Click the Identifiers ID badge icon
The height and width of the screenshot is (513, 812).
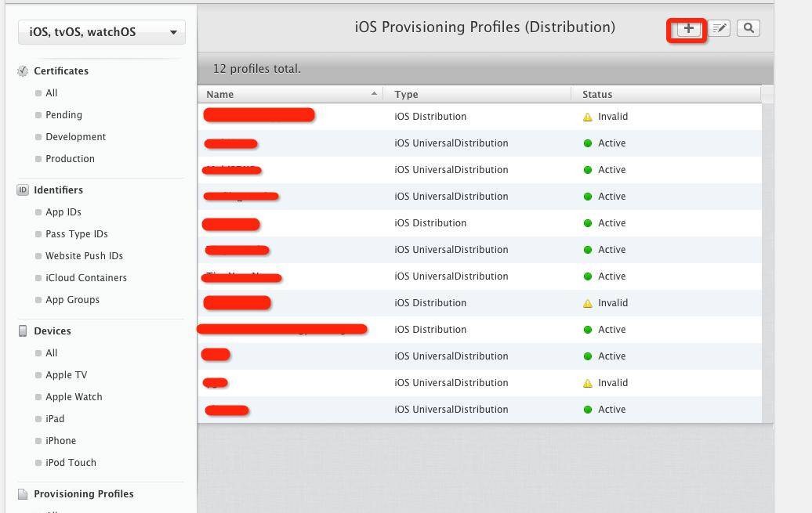click(x=23, y=190)
